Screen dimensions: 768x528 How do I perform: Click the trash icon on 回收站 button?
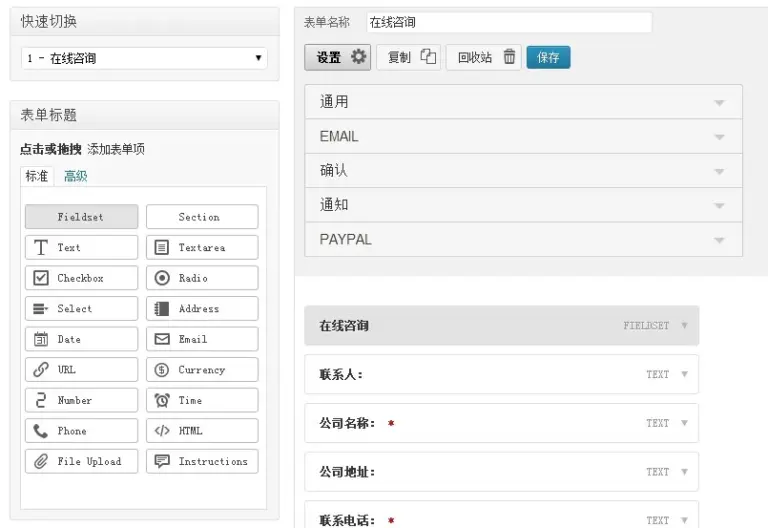click(x=509, y=56)
